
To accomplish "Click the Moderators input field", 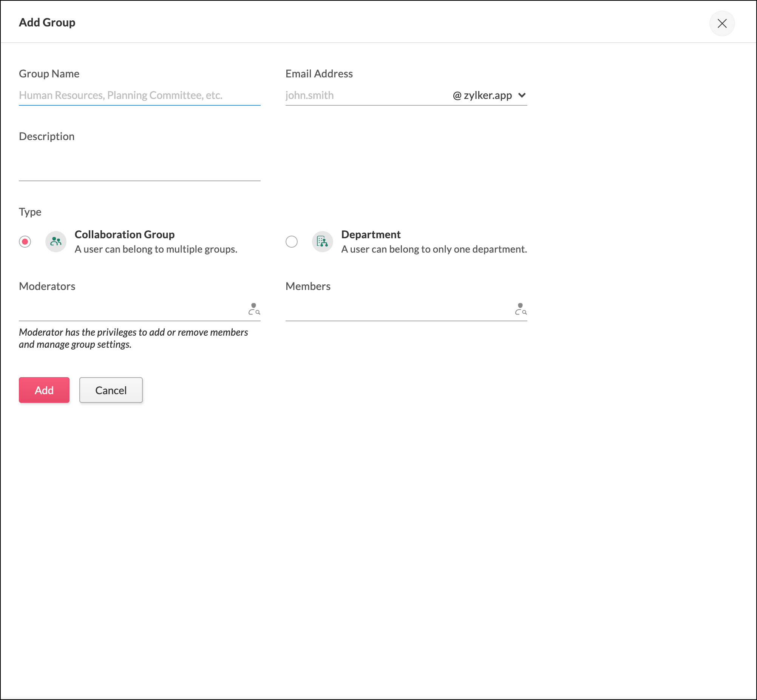I will coord(131,310).
